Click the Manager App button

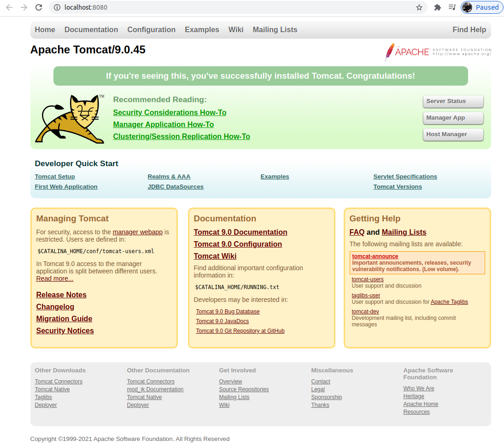[x=453, y=118]
